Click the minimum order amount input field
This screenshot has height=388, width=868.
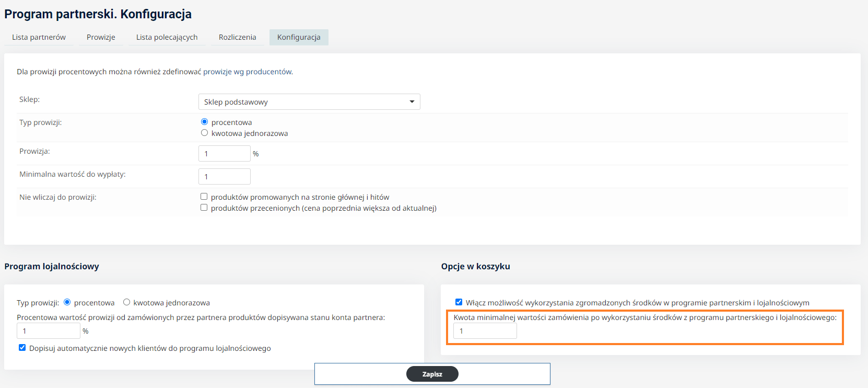click(x=485, y=331)
